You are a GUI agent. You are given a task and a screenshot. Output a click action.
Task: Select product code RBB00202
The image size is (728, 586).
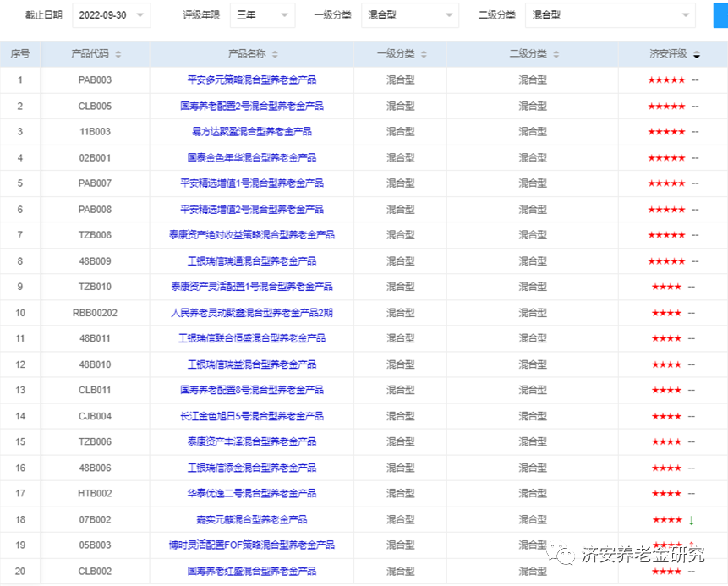tap(95, 313)
